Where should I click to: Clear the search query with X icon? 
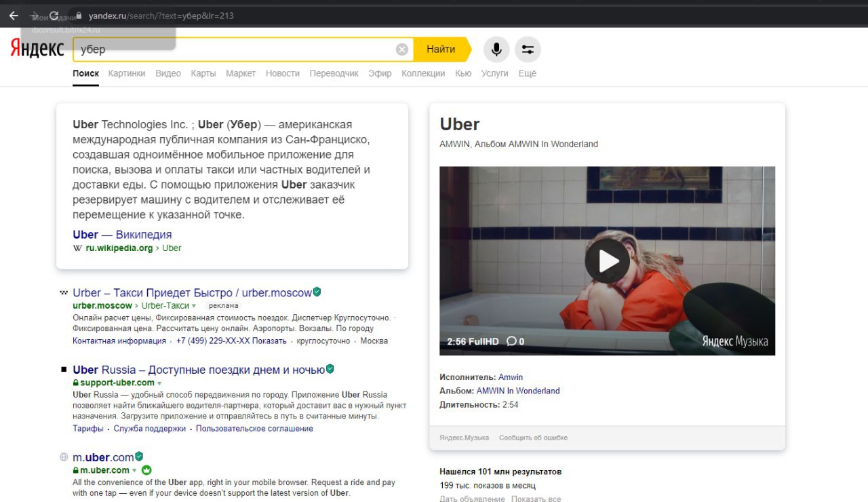click(402, 50)
